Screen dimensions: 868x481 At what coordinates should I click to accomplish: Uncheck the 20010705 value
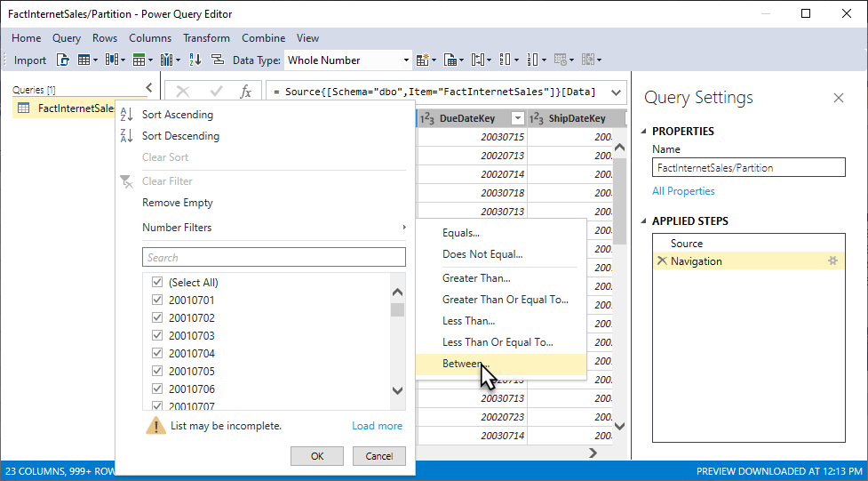click(157, 372)
